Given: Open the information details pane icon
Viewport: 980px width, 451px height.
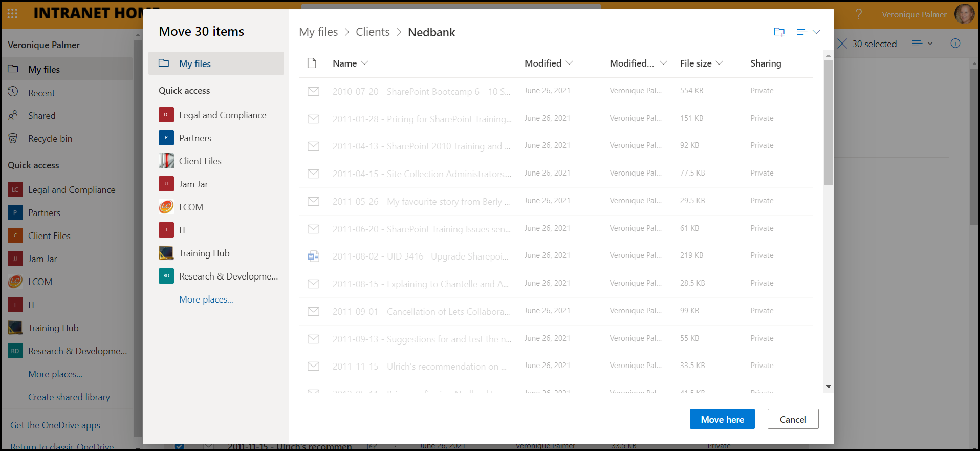Looking at the screenshot, I should coord(955,44).
